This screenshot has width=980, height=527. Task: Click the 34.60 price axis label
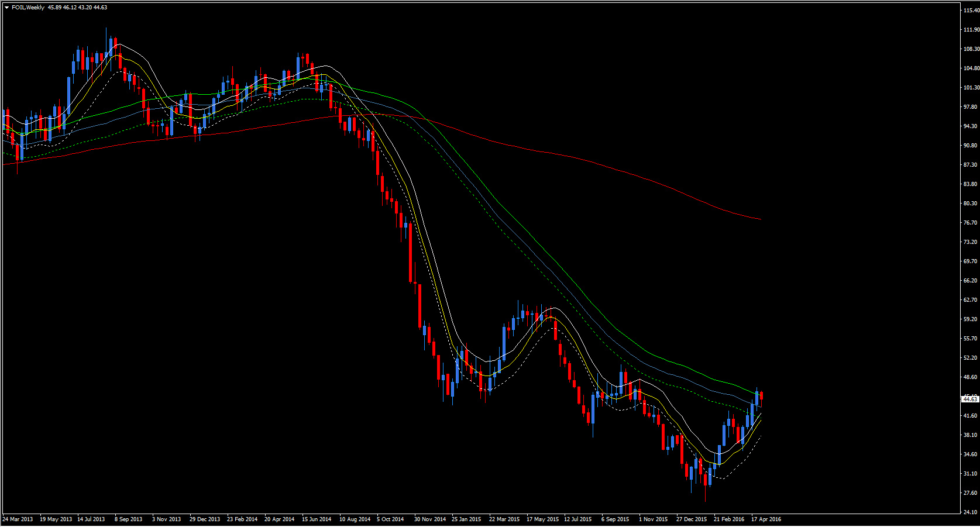tap(971, 454)
